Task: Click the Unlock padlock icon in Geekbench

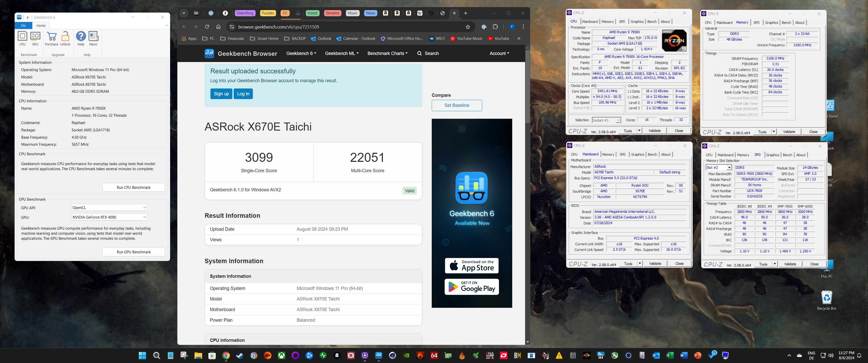Action: pos(65,38)
